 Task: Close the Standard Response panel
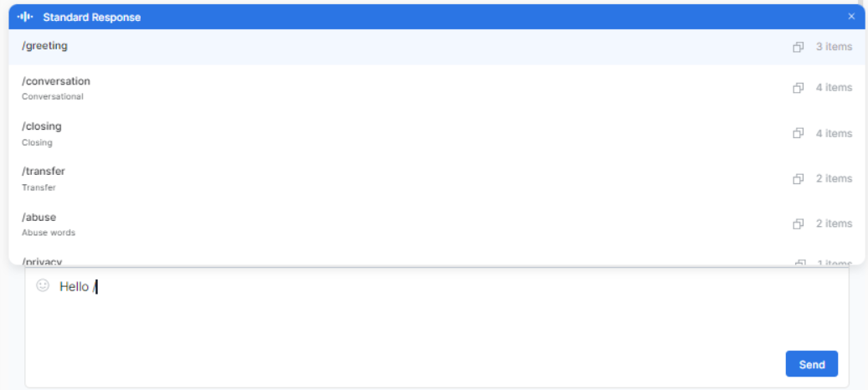point(851,17)
